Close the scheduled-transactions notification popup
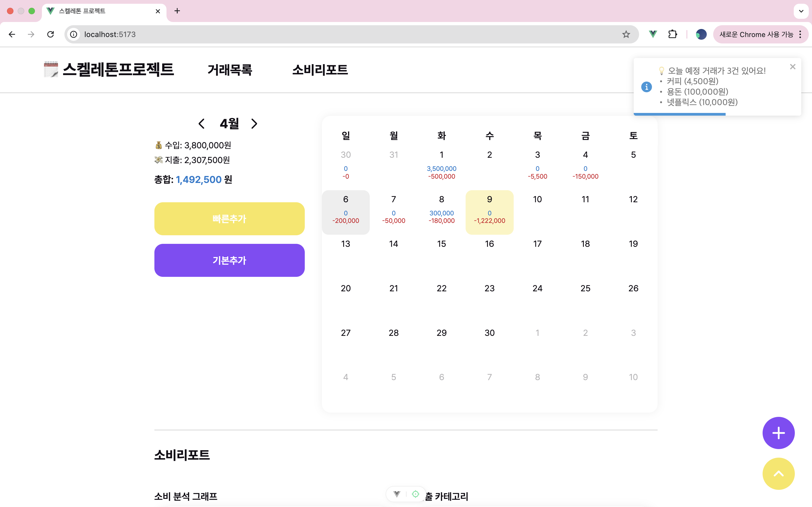This screenshot has width=812, height=507. 793,67
